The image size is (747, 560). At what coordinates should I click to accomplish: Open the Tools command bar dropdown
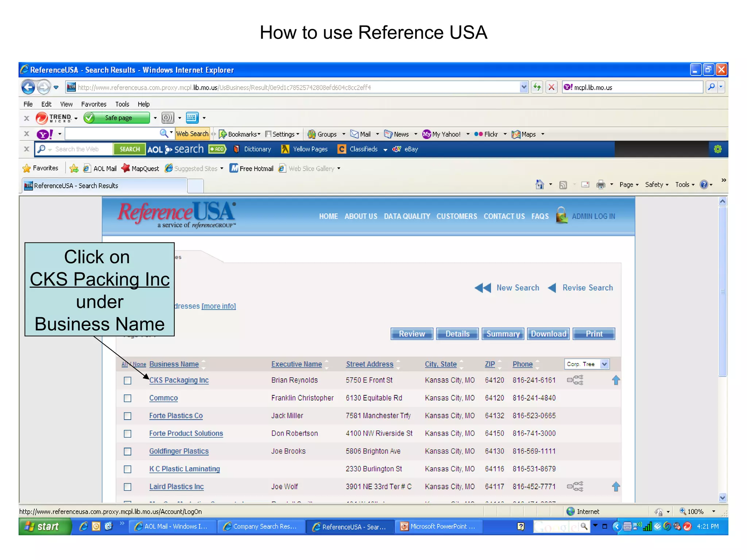pyautogui.click(x=685, y=184)
